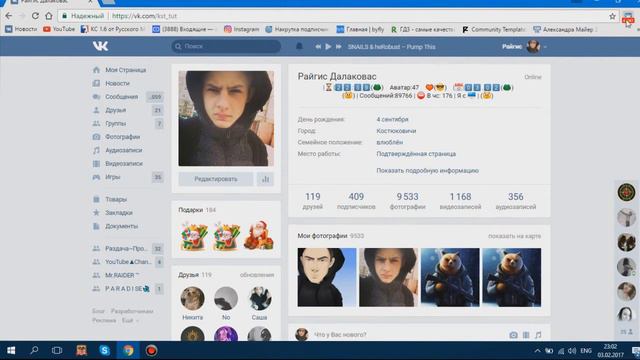640x360 pixels.
Task: Open friend Никита's avatar
Action: 192,298
